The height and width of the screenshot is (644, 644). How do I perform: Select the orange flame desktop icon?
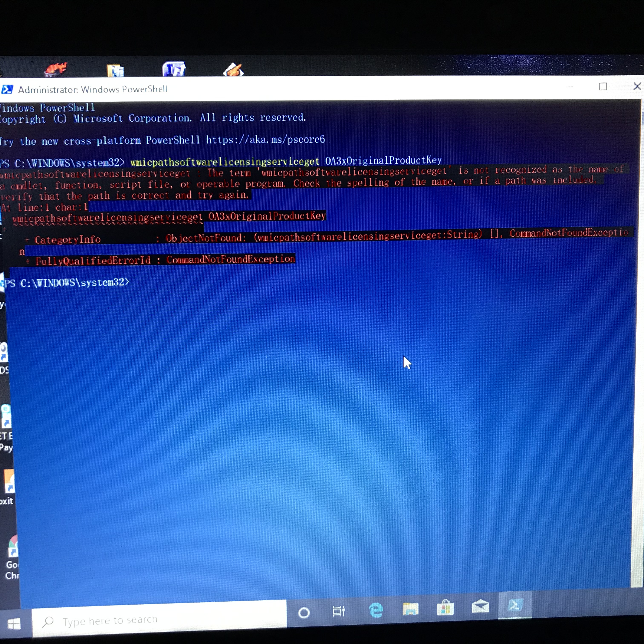pyautogui.click(x=56, y=70)
